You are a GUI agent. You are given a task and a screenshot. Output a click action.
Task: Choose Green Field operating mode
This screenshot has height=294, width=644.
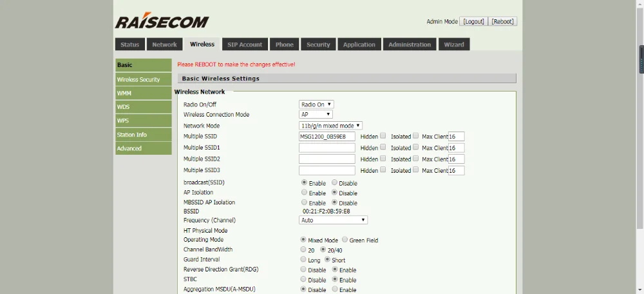pyautogui.click(x=345, y=239)
